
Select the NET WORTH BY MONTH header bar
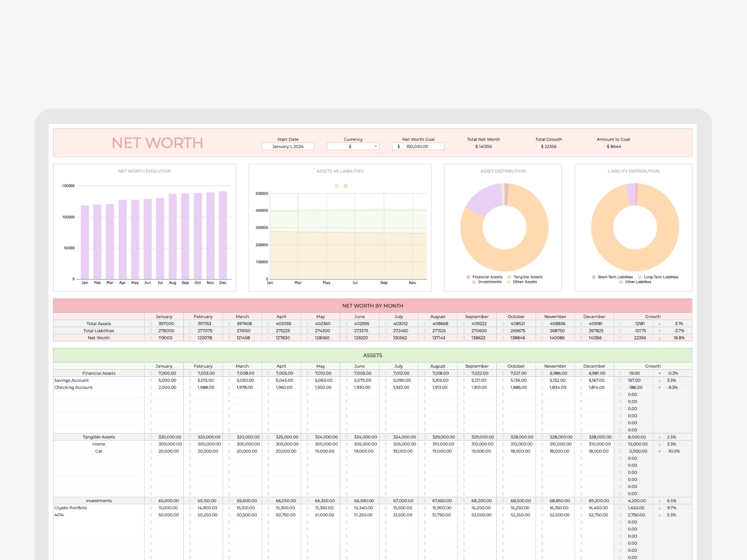(x=372, y=306)
